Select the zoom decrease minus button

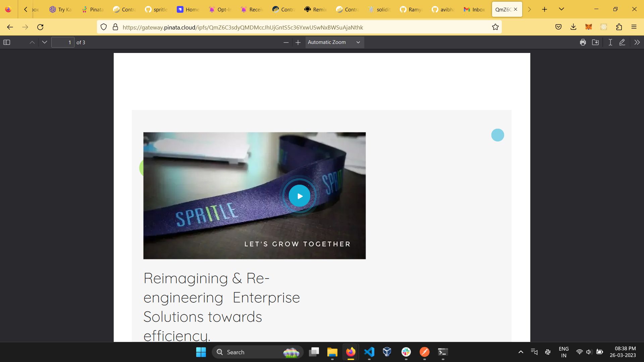pyautogui.click(x=286, y=43)
